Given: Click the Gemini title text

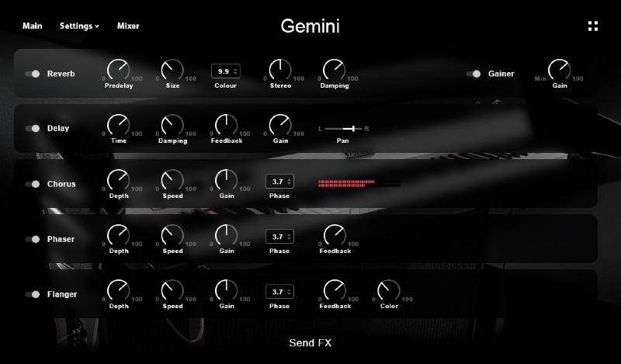Looking at the screenshot, I should pyautogui.click(x=310, y=26).
